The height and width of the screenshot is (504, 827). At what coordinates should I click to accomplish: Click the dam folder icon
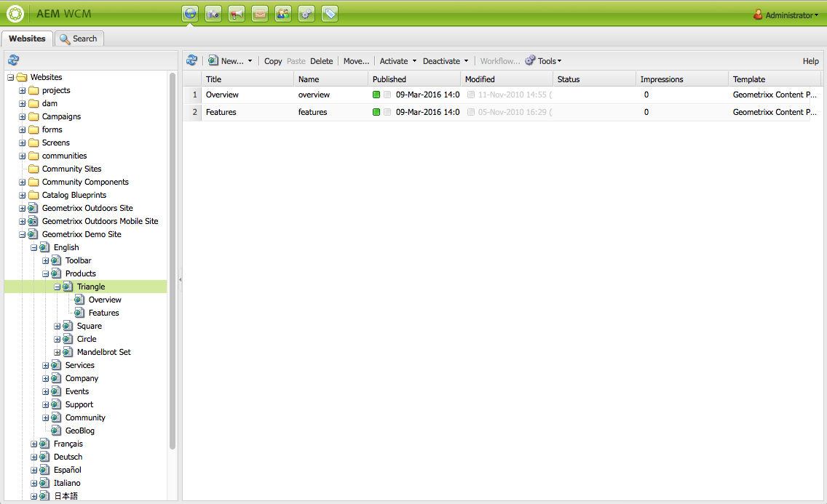click(x=33, y=104)
